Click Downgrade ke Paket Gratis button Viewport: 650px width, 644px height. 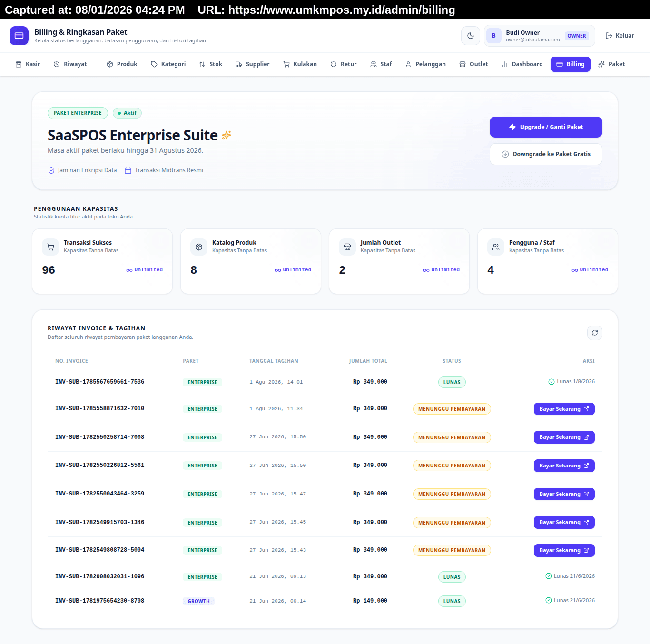546,154
